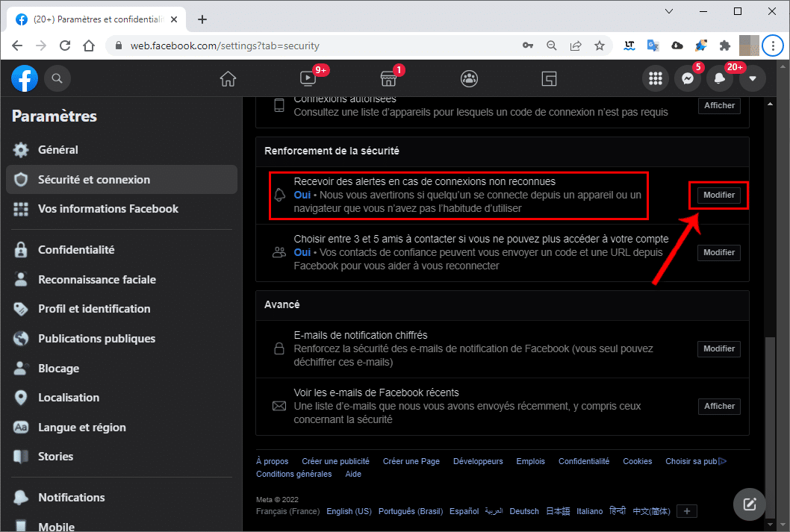Open the Messenger icon
790x532 pixels.
[x=688, y=78]
